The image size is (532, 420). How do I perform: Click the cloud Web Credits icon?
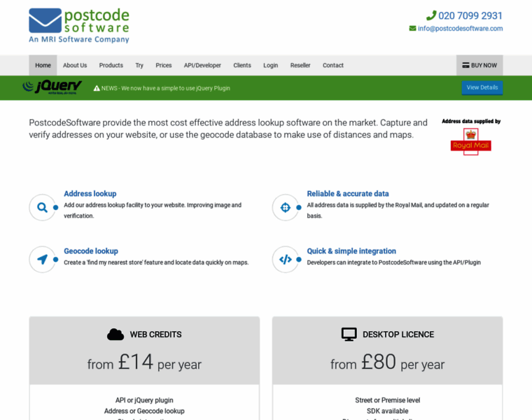[115, 334]
